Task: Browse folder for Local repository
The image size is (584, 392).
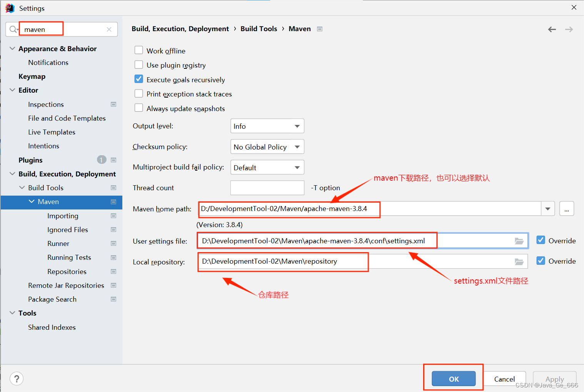Action: point(519,262)
